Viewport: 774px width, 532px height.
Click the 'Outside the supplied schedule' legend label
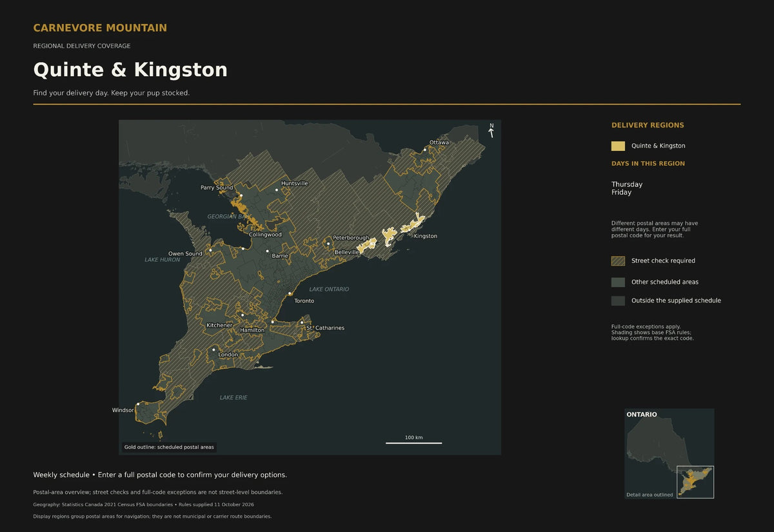[676, 300]
